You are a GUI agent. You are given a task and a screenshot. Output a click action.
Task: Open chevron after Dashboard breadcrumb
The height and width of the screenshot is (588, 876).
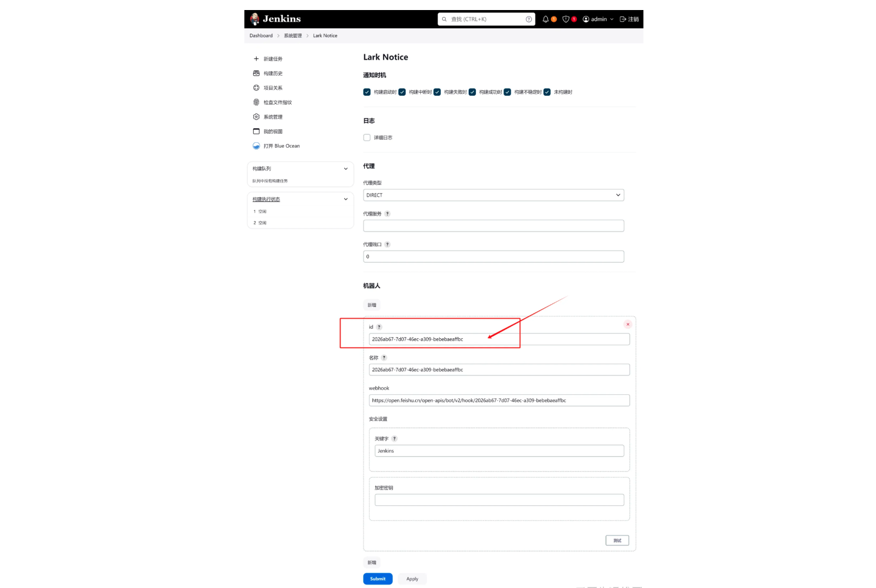[x=278, y=35]
